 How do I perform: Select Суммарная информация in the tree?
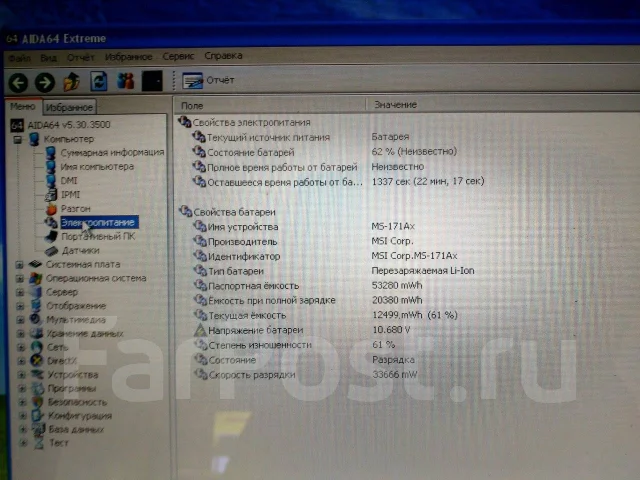[x=105, y=153]
